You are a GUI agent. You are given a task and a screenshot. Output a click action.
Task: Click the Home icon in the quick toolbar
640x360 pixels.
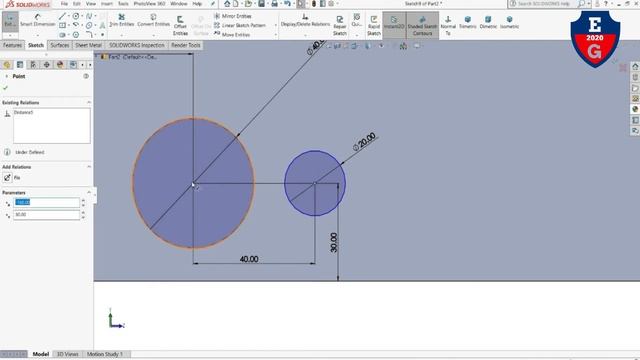coord(227,4)
